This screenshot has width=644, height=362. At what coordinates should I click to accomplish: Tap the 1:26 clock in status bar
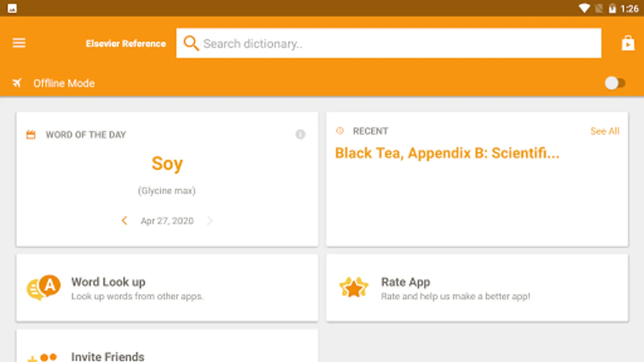[x=630, y=8]
